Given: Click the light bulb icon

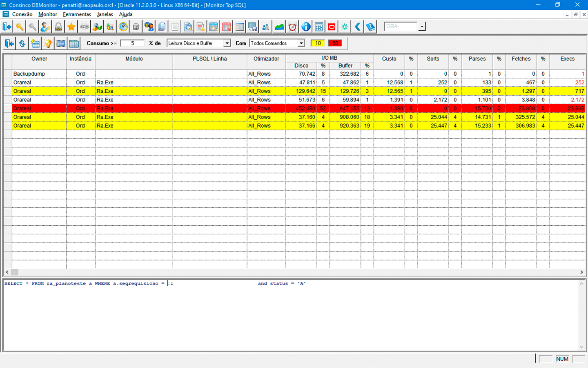Looking at the screenshot, I should [x=48, y=43].
